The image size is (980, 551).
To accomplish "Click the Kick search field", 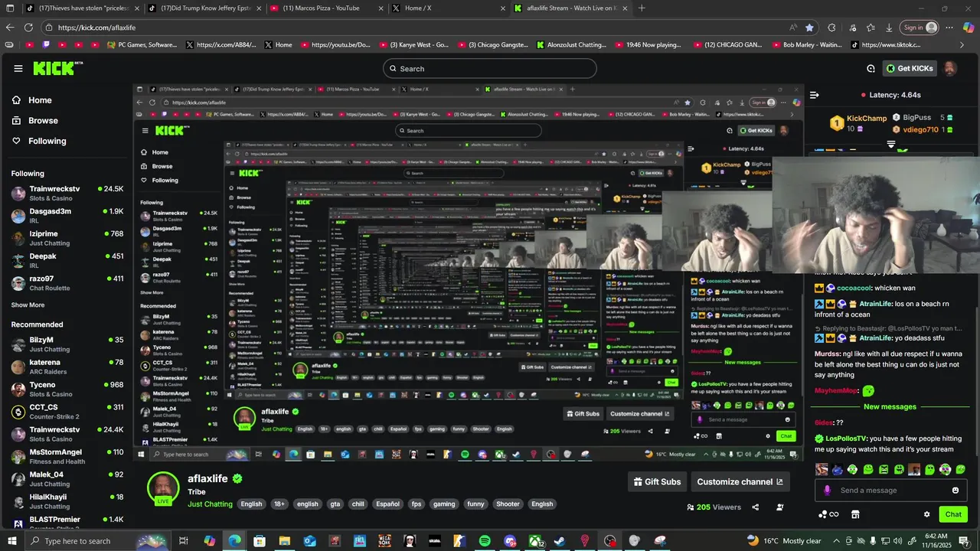I will point(490,68).
